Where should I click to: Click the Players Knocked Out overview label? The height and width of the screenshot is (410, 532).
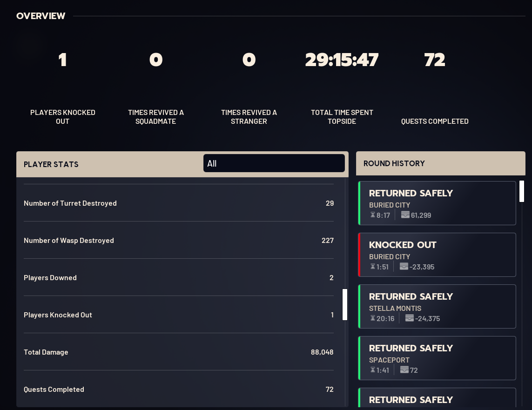coord(63,117)
